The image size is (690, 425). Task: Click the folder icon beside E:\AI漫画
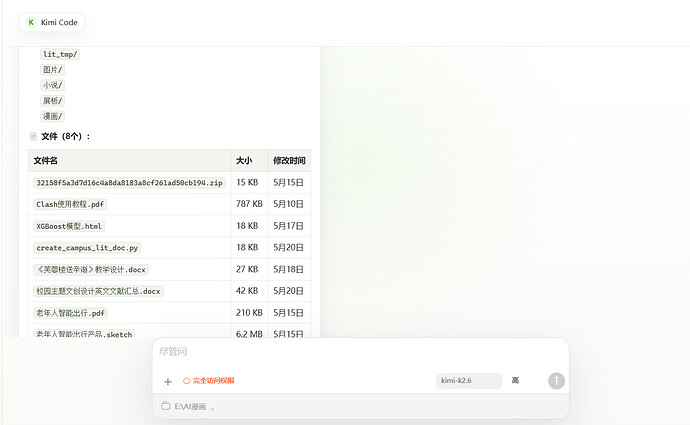(165, 406)
